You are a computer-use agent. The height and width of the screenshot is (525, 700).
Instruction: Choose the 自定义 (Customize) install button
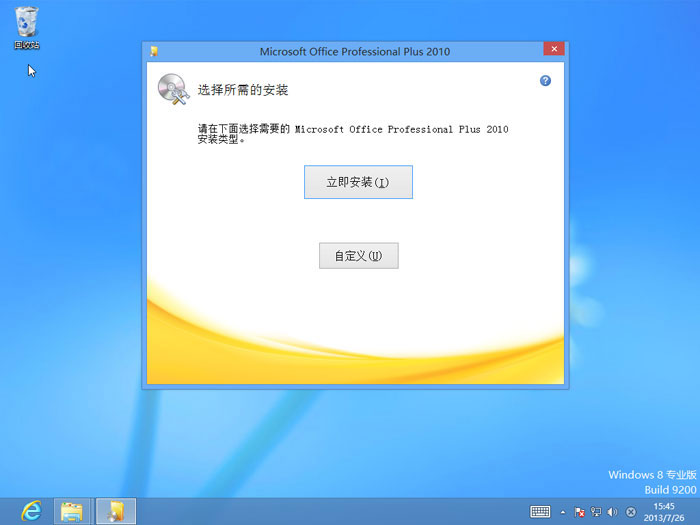[x=358, y=256]
